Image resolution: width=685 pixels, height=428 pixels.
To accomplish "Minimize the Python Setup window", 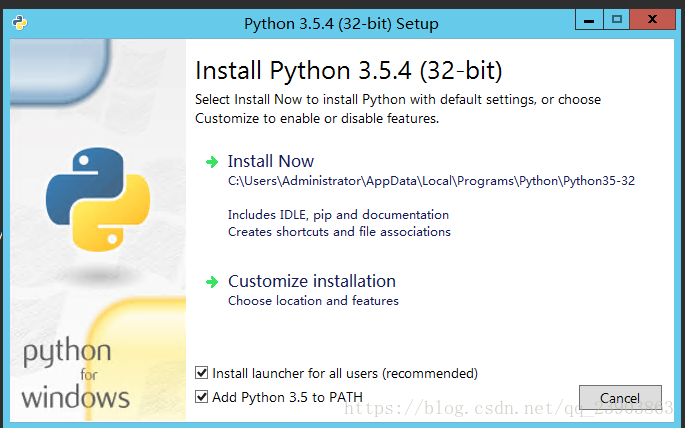I will click(x=589, y=20).
